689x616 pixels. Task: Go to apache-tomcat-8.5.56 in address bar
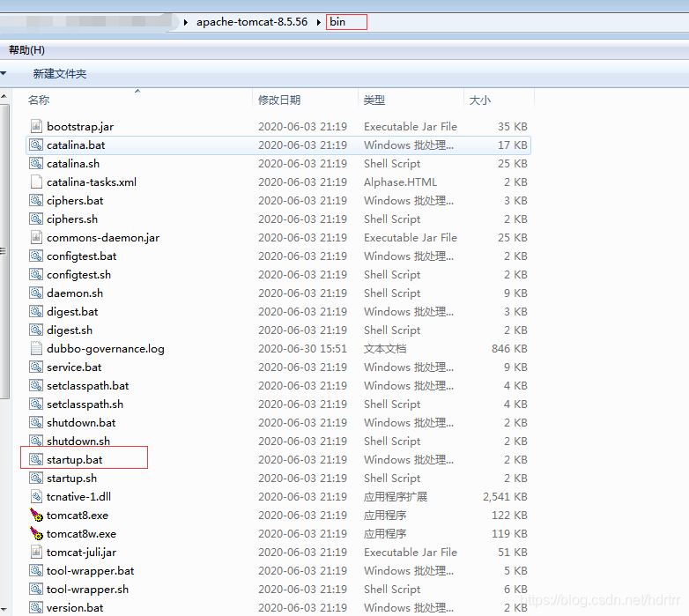[x=252, y=22]
